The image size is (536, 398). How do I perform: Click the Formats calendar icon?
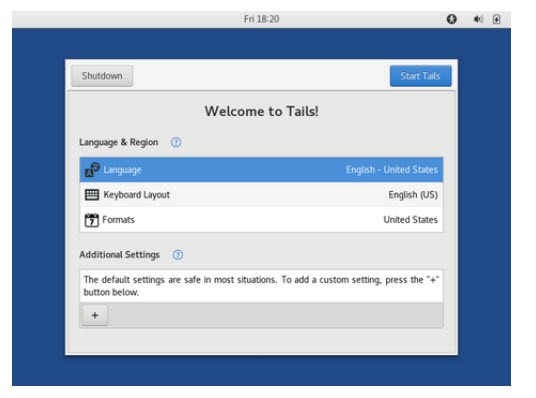click(92, 220)
